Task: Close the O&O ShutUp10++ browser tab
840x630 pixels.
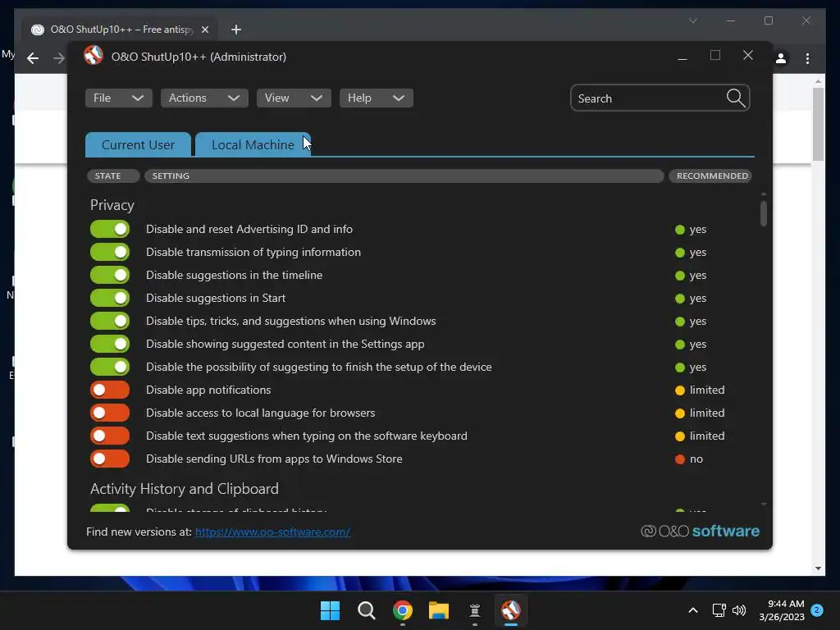Action: click(204, 30)
